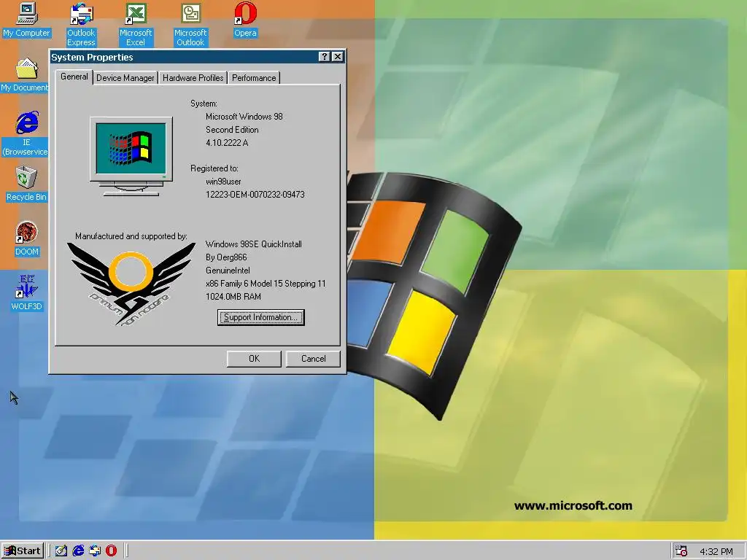Click the Microsoft Windows 98 text
This screenshot has width=747, height=560.
(x=244, y=116)
